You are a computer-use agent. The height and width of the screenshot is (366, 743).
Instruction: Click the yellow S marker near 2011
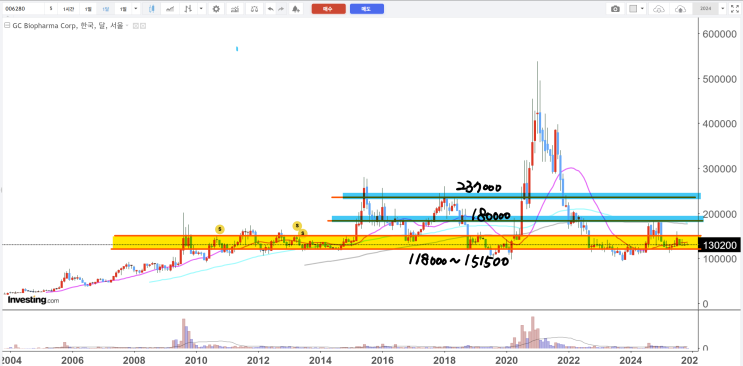(x=219, y=229)
